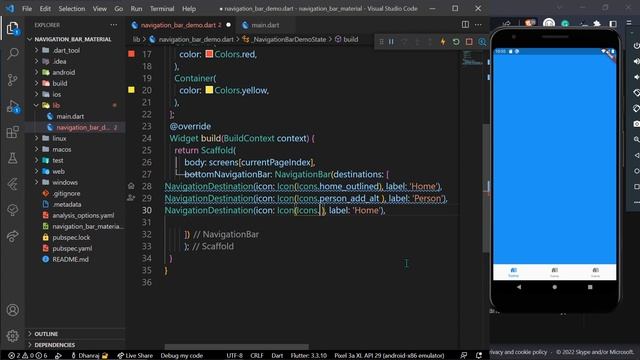This screenshot has height=360, width=640.
Task: Open the Explorer view in activity bar
Action: pos(13,29)
